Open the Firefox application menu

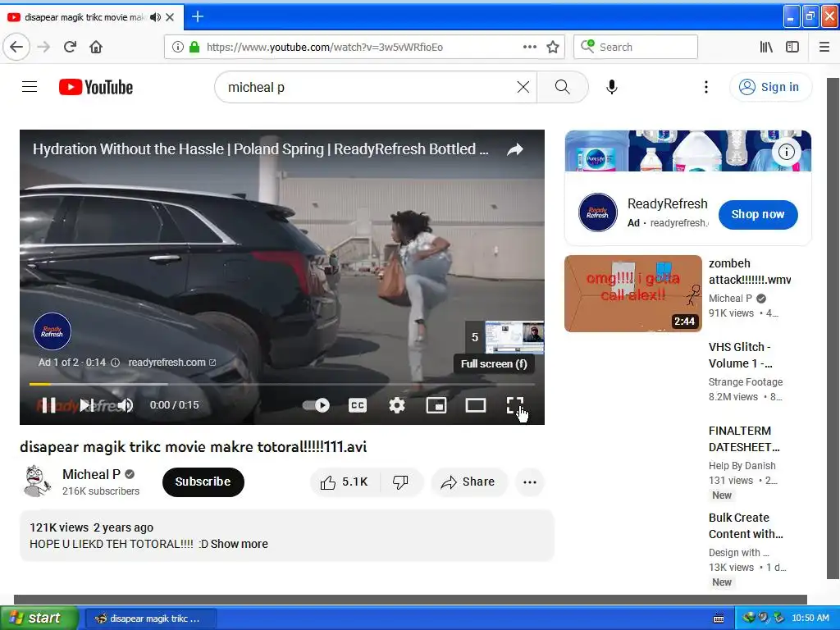(824, 47)
